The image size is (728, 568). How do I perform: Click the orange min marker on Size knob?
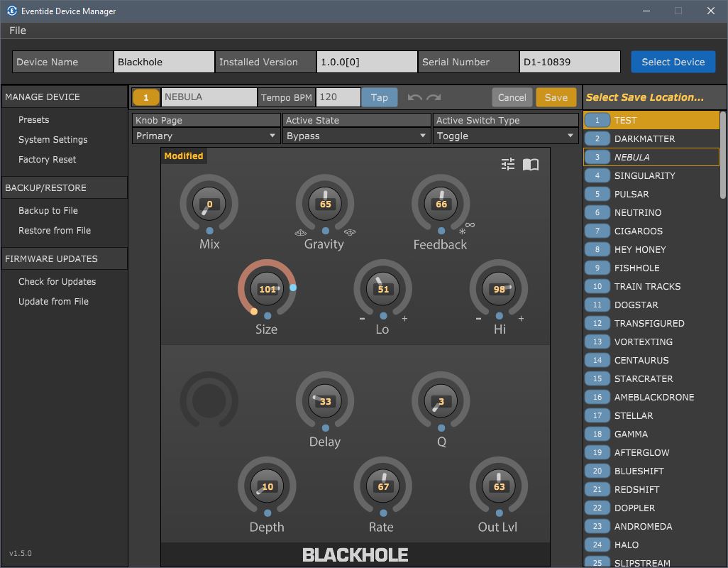254,312
